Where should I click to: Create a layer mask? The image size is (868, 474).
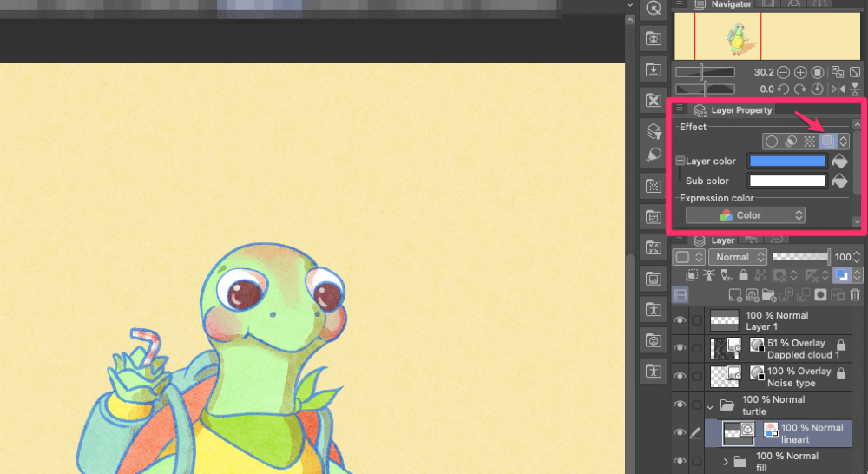(x=820, y=295)
